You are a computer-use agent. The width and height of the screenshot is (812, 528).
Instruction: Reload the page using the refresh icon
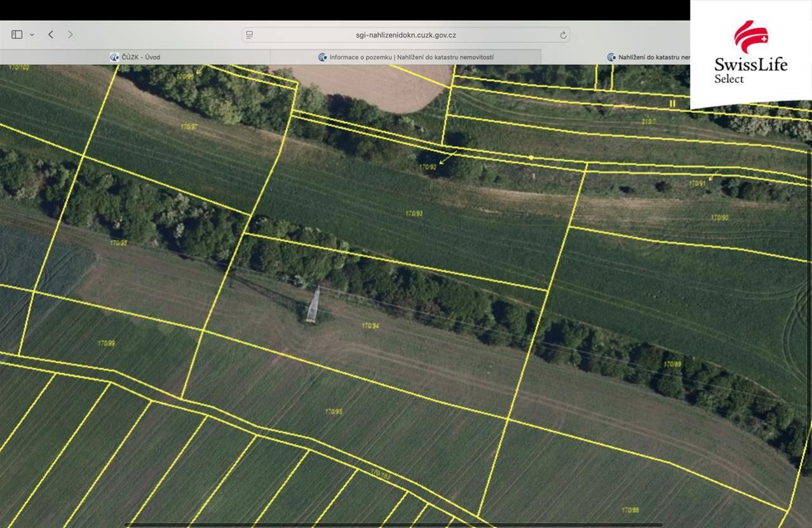click(563, 35)
